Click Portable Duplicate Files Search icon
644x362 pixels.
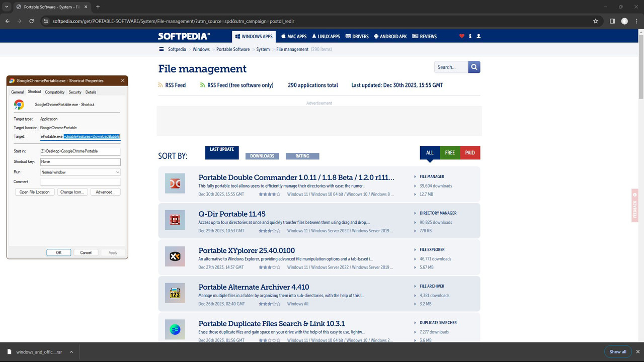[x=175, y=329]
